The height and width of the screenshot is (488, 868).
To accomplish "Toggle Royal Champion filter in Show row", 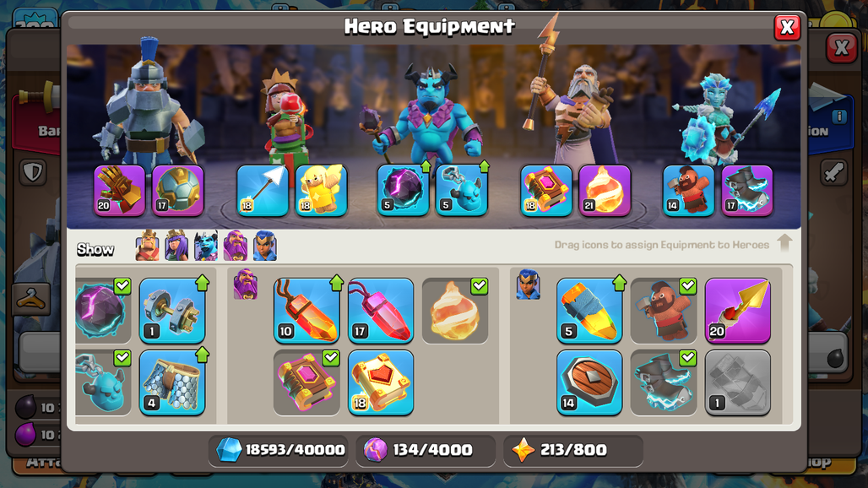I will click(264, 245).
